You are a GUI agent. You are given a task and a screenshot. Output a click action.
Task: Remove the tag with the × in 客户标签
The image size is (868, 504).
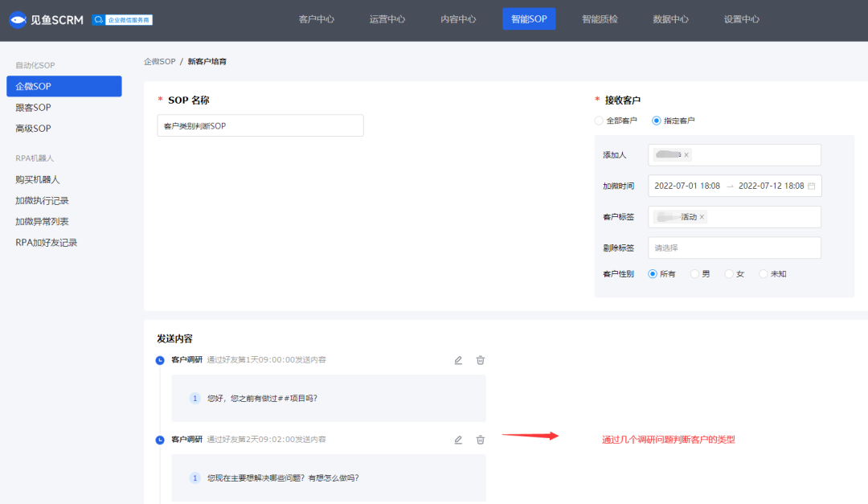[703, 216]
